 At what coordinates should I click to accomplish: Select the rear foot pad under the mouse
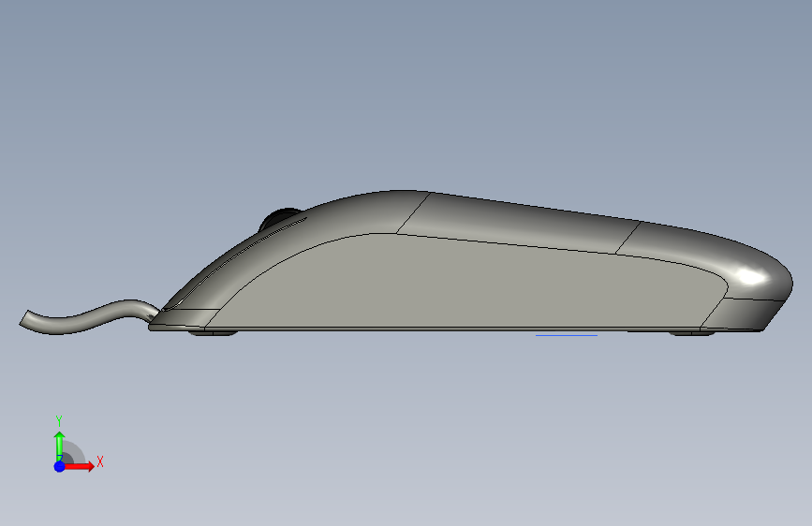pos(692,333)
